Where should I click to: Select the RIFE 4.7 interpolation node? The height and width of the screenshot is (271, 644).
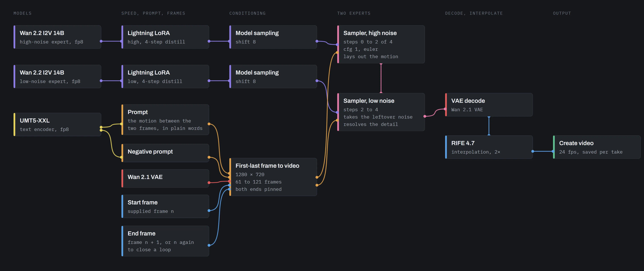(x=489, y=147)
